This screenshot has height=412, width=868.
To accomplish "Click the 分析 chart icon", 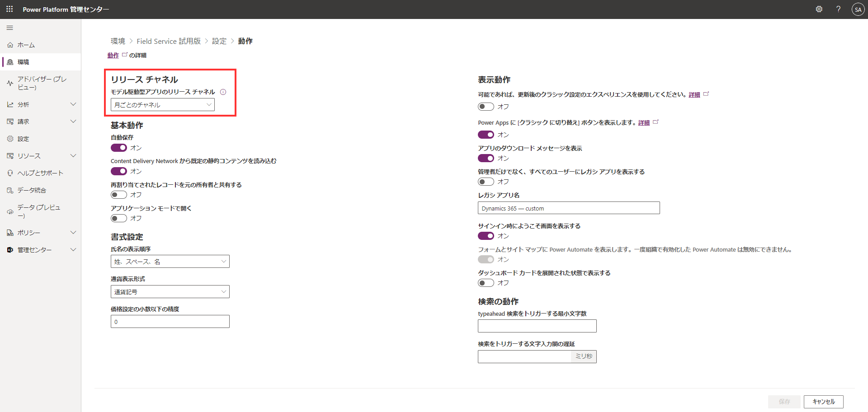I will coord(10,104).
